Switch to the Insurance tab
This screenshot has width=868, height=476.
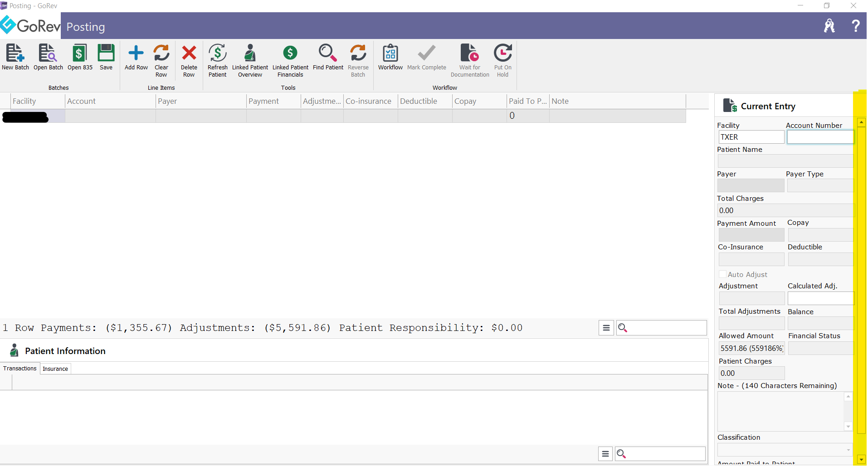click(55, 369)
